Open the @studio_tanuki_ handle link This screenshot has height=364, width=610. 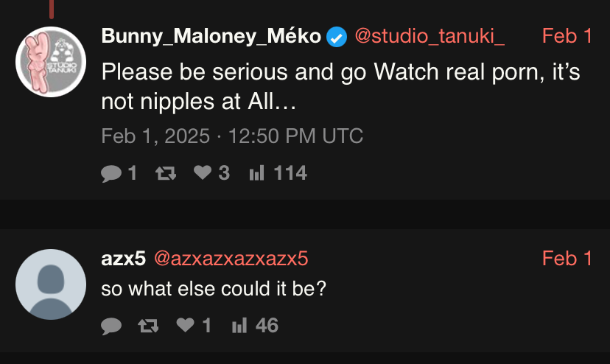coord(430,36)
